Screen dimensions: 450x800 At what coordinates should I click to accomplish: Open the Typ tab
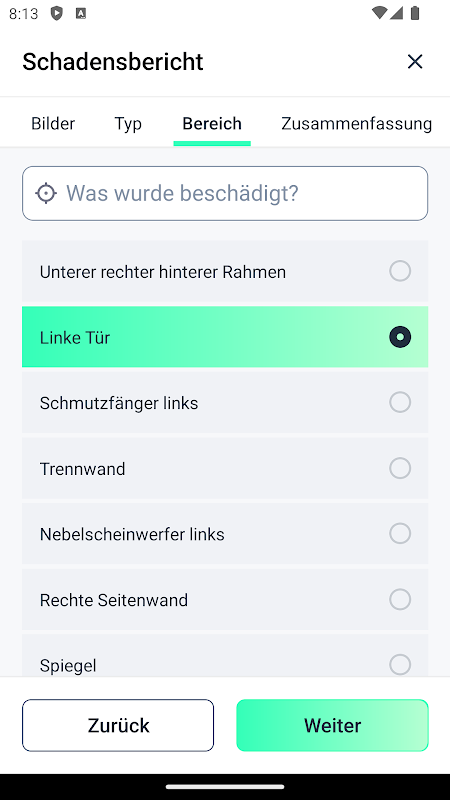[x=128, y=123]
